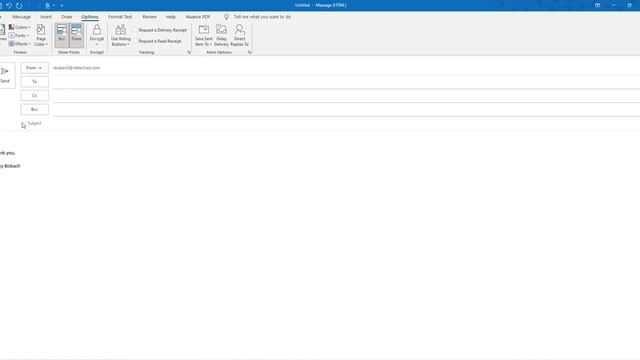This screenshot has height=360, width=640.
Task: Click the To address book button
Action: click(x=35, y=82)
